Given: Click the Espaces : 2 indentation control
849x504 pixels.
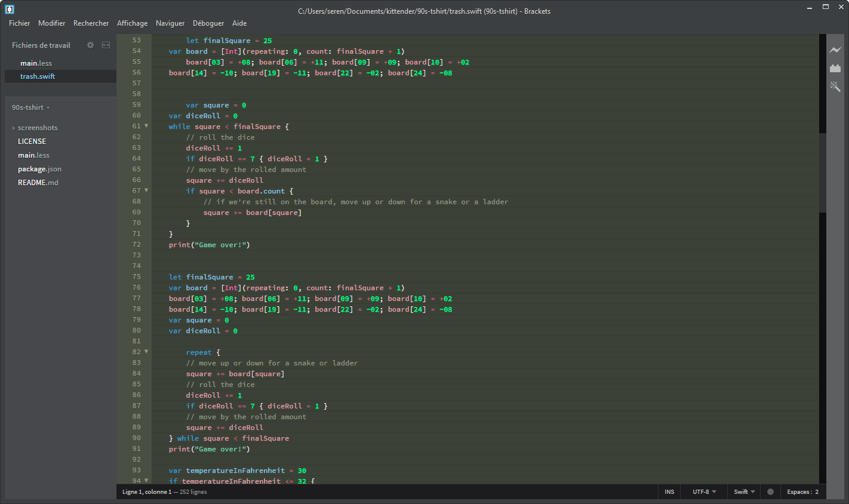Looking at the screenshot, I should (802, 491).
